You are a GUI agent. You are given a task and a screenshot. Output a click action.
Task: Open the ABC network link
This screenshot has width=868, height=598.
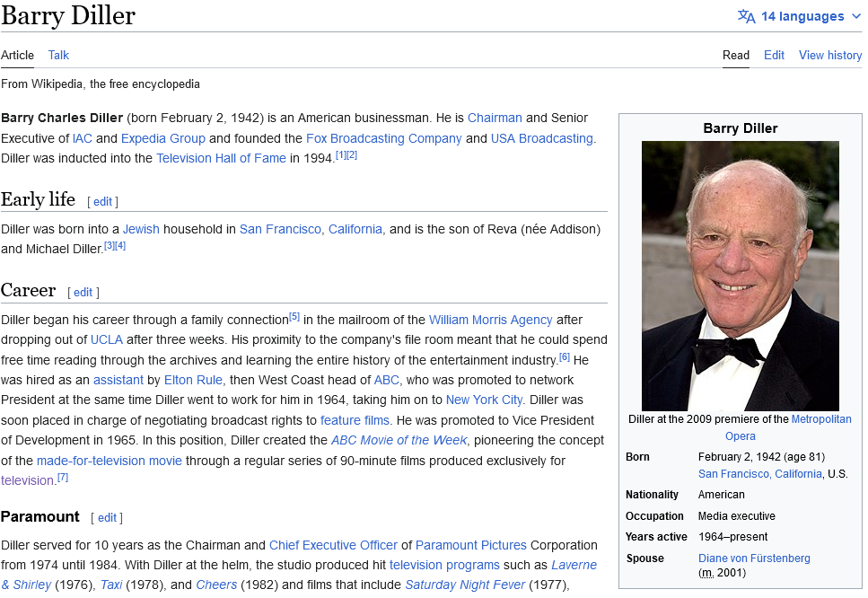[386, 381]
